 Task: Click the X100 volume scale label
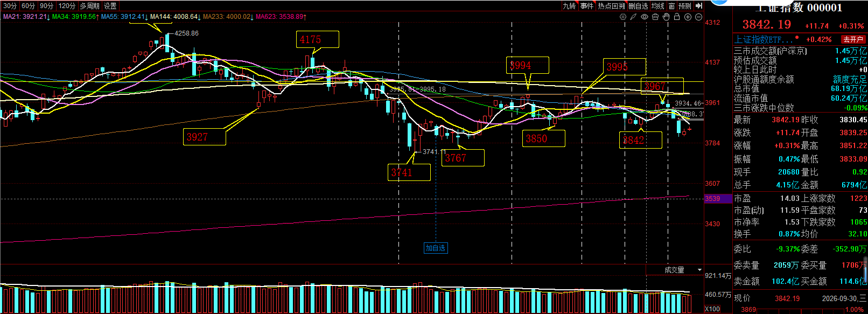(712, 309)
